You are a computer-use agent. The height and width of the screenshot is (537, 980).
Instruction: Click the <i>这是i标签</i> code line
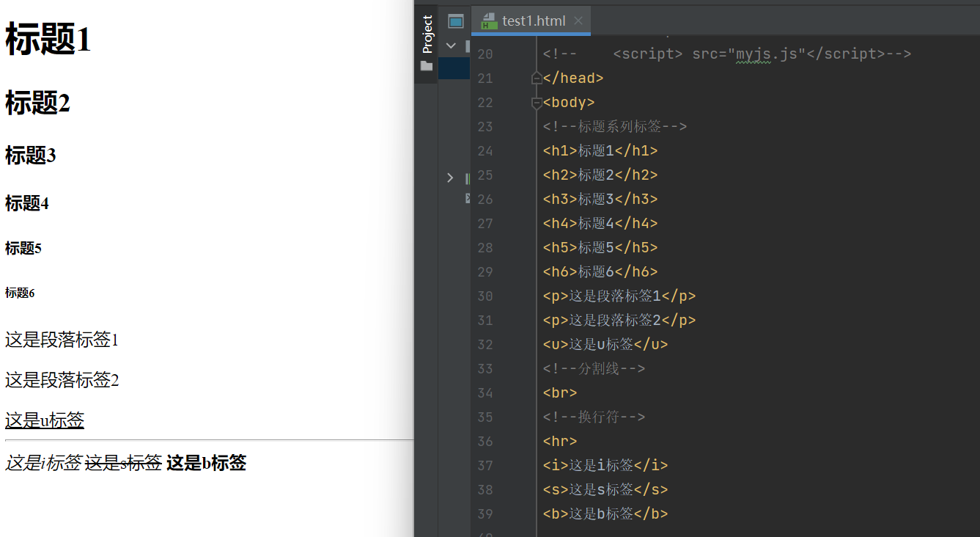[x=605, y=466]
